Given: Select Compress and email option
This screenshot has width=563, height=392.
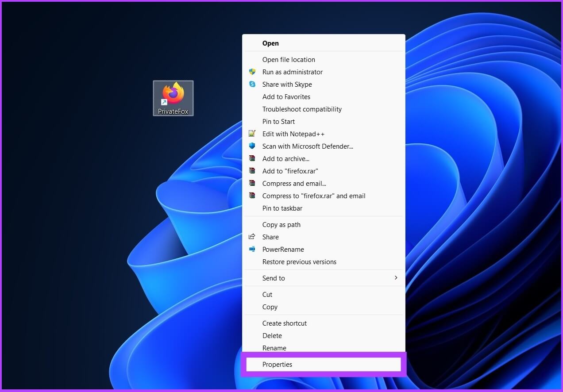Looking at the screenshot, I should point(324,183).
